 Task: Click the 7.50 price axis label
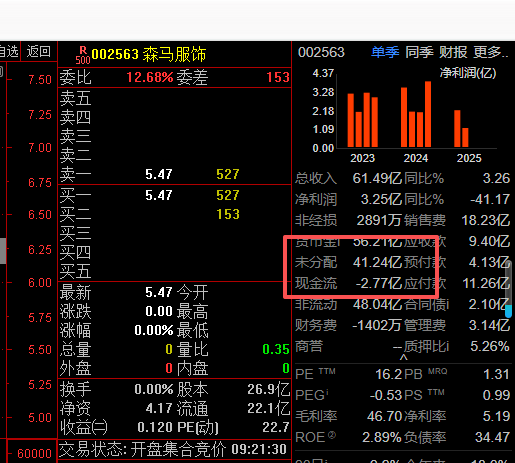[40, 80]
